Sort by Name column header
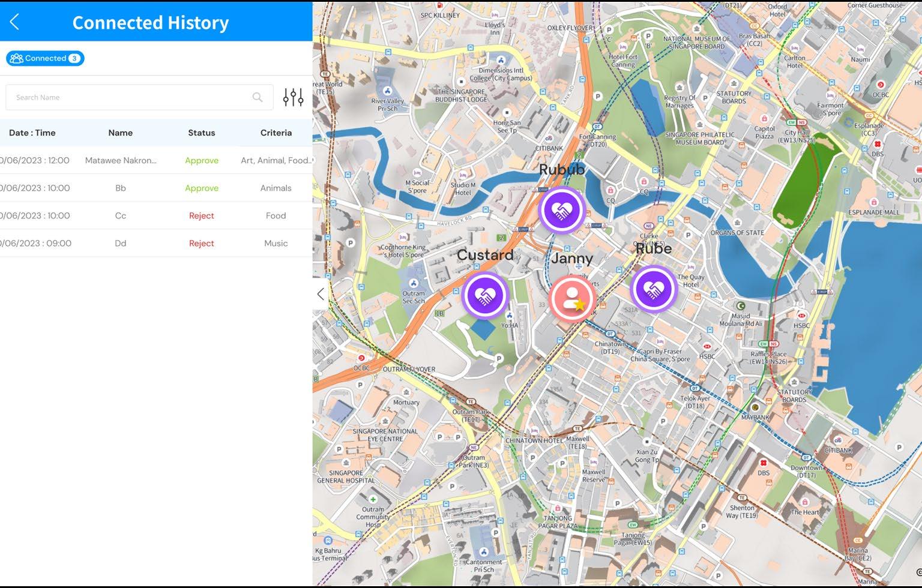The width and height of the screenshot is (922, 588). (121, 133)
